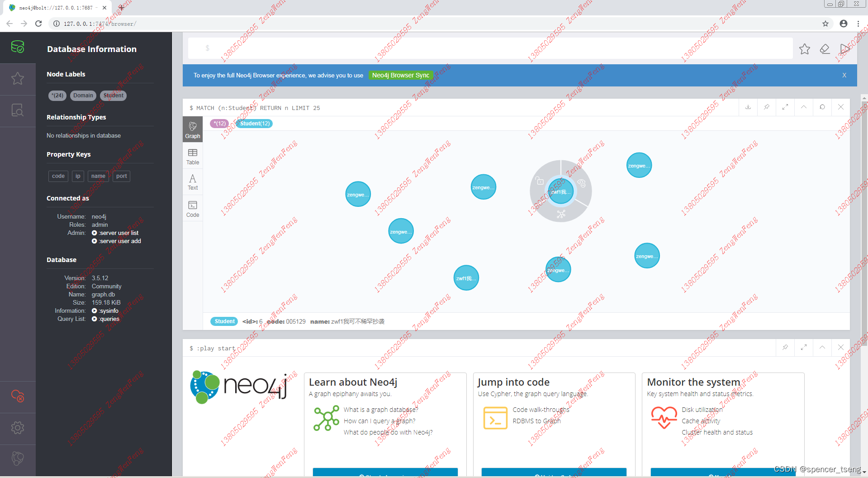This screenshot has height=478, width=868.
Task: Run the query with the play icon
Action: tap(845, 48)
